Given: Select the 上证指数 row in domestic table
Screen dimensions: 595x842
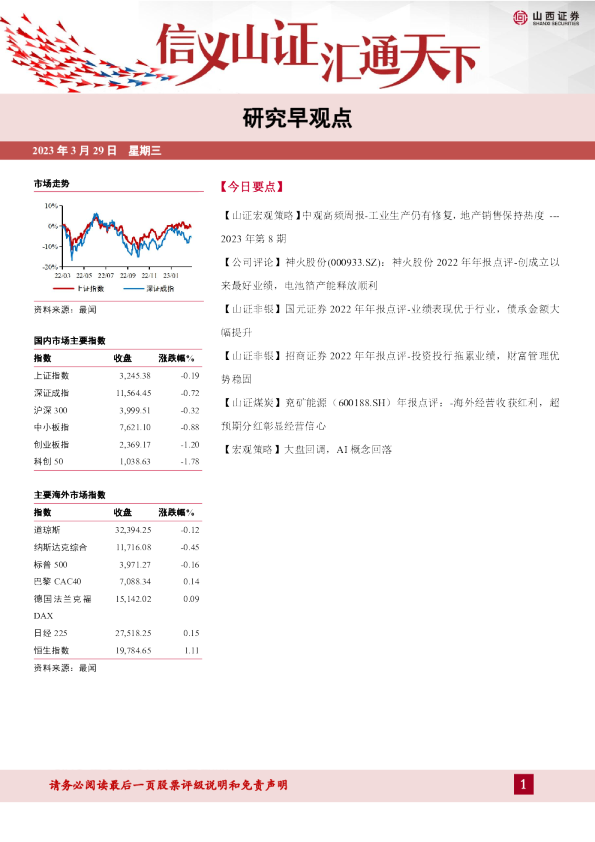Looking at the screenshot, I should 117,376.
